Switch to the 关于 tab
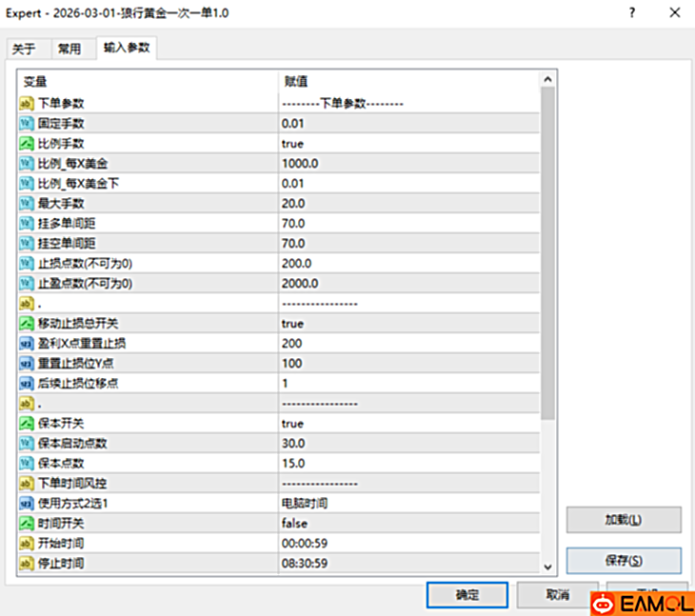The width and height of the screenshot is (695, 616). click(x=24, y=50)
